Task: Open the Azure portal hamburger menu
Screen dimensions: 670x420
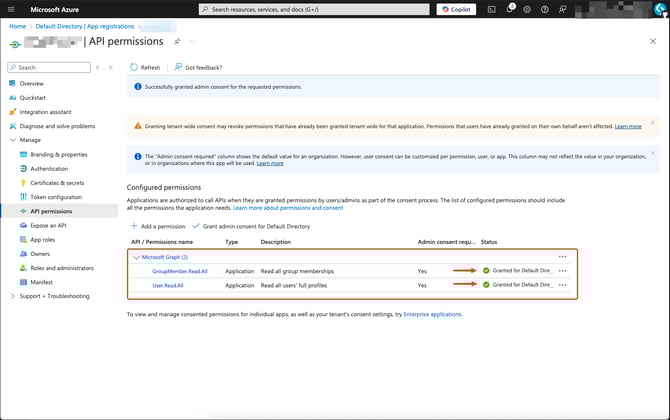Action: pyautogui.click(x=10, y=9)
